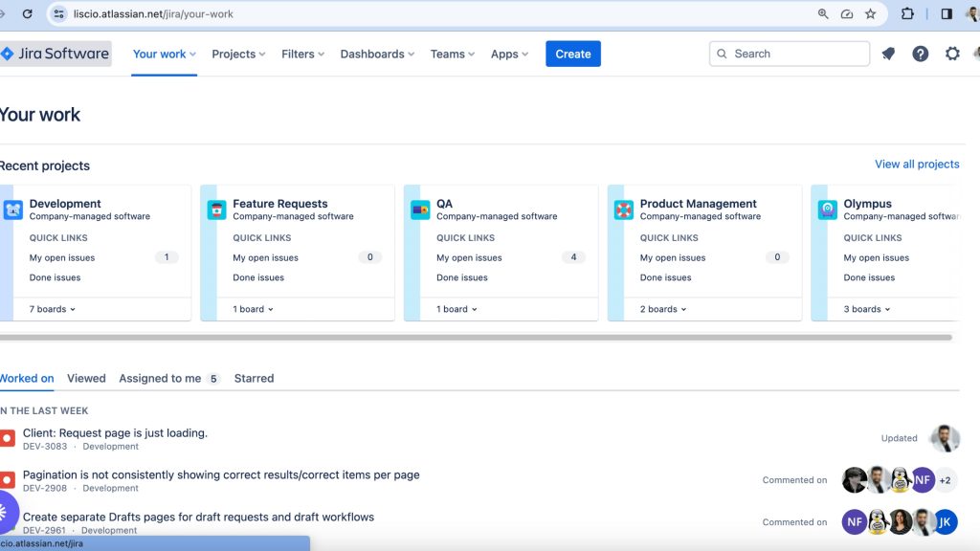Click the horizontal scrollbar under recent projects
Viewport: 980px width, 551px height.
pyautogui.click(x=476, y=337)
